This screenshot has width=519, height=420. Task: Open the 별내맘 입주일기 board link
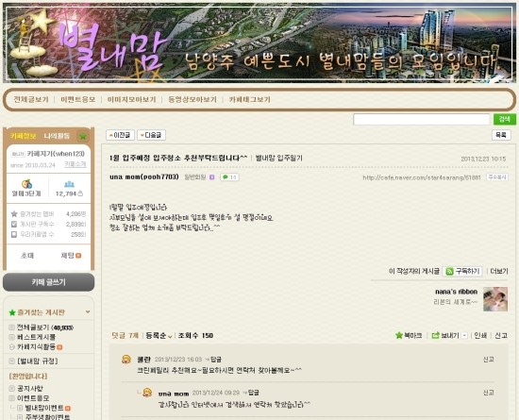click(279, 159)
